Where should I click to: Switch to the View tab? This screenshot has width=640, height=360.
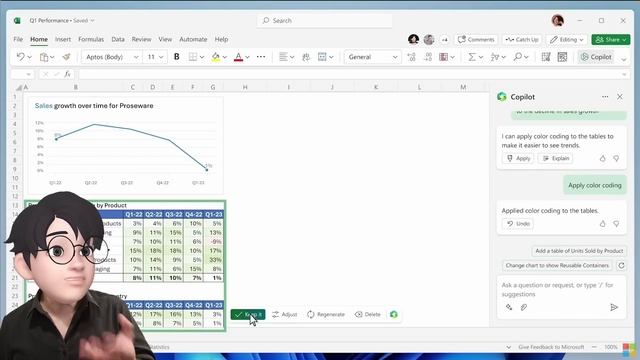point(165,40)
